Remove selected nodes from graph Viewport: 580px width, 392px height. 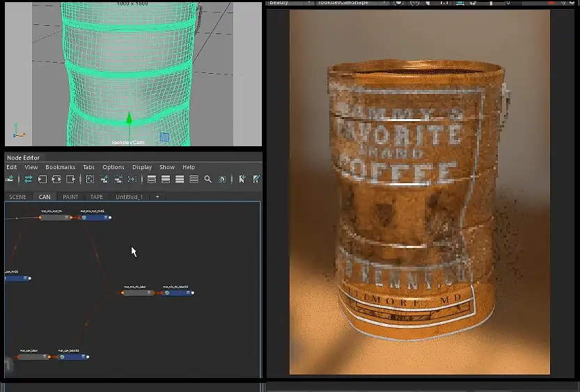coord(118,180)
